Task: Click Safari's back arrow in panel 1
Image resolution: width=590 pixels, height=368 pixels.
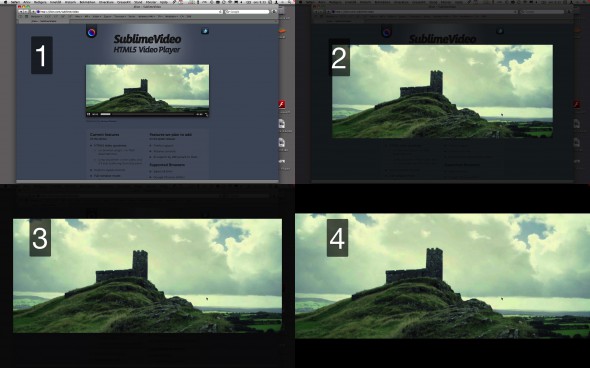Action: [21, 12]
